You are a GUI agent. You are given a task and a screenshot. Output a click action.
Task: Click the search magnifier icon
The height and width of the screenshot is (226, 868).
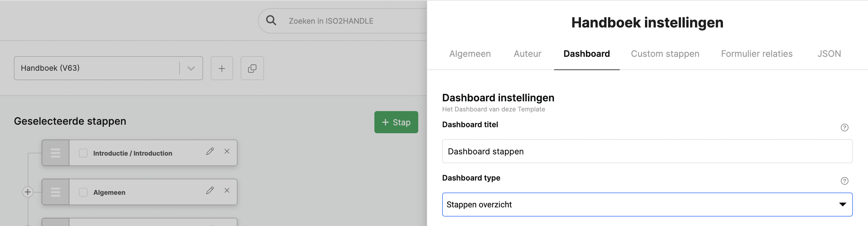[271, 20]
